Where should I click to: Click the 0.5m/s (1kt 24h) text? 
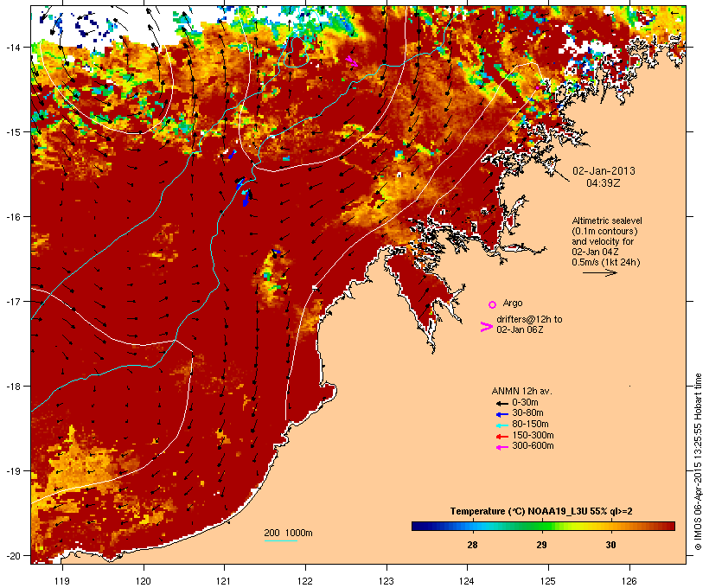606,262
